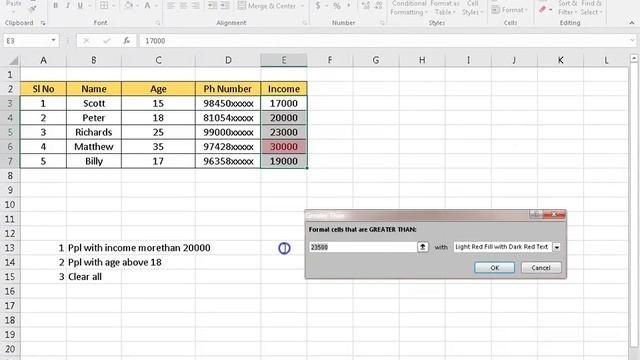Open the Alignment group dialog launcher
This screenshot has width=640, height=360.
304,23
